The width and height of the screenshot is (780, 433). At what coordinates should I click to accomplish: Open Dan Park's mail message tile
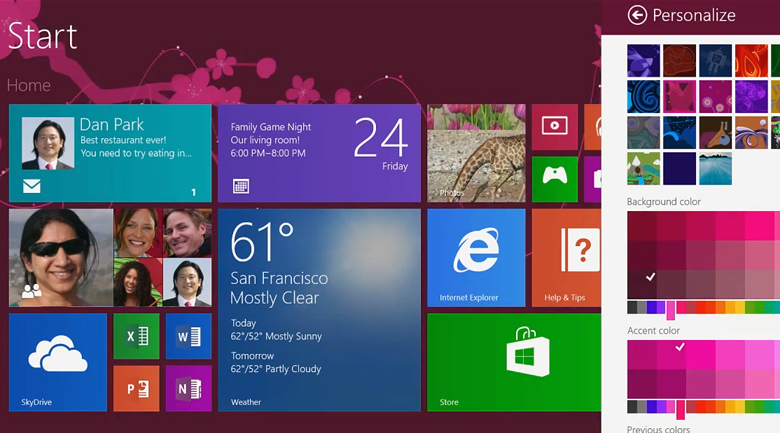[x=110, y=153]
